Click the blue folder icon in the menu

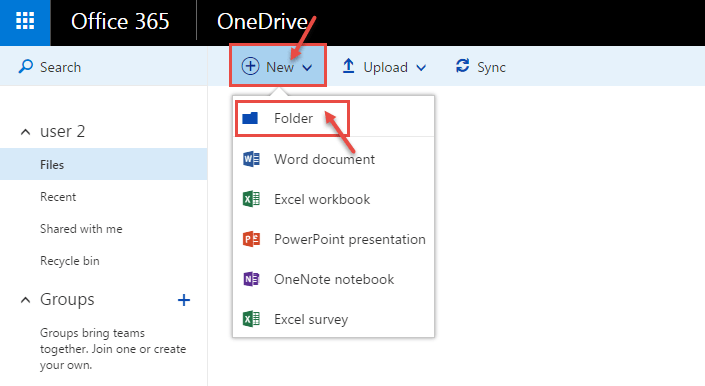coord(250,118)
